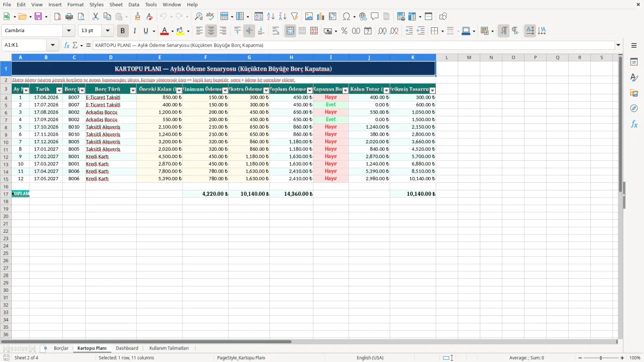Insert chart icon
Viewport: 644px width, 362px height.
pyautogui.click(x=321, y=17)
